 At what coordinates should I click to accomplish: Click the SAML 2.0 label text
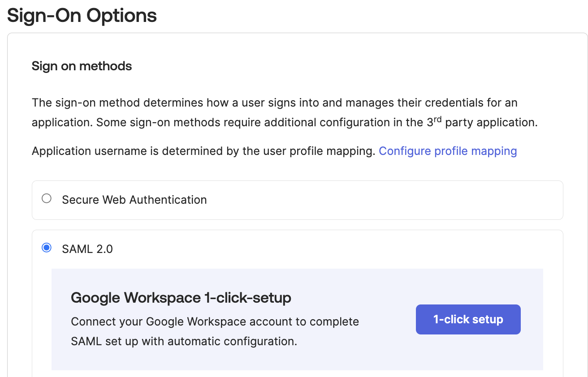(88, 248)
